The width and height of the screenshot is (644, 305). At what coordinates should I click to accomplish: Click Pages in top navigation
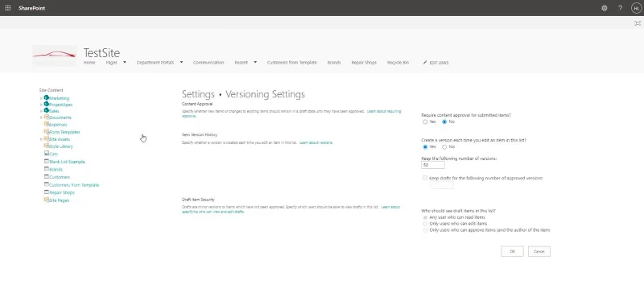click(111, 63)
